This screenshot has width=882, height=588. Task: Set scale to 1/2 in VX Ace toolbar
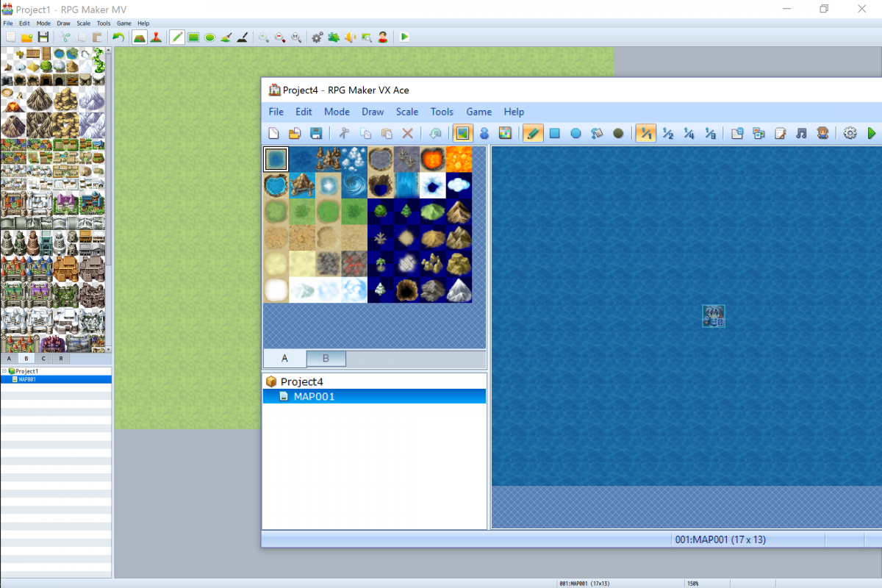(x=668, y=133)
